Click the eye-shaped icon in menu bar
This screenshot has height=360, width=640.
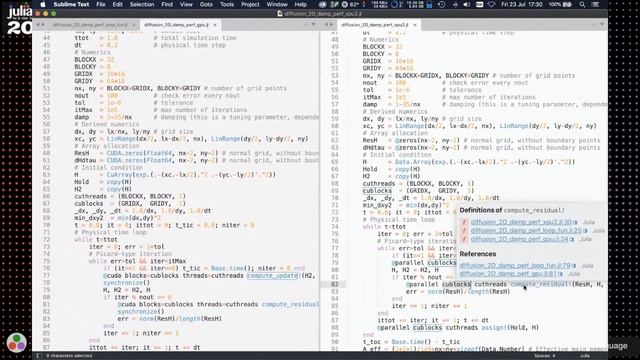[323, 4]
